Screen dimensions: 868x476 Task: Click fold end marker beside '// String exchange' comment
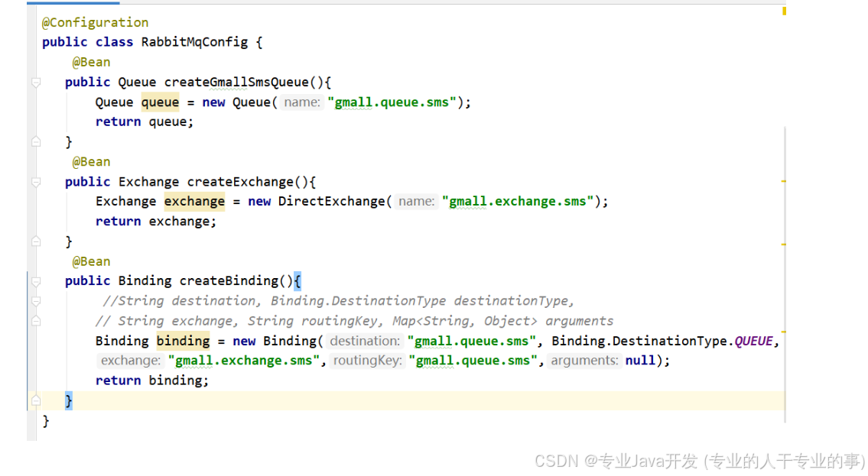(36, 321)
